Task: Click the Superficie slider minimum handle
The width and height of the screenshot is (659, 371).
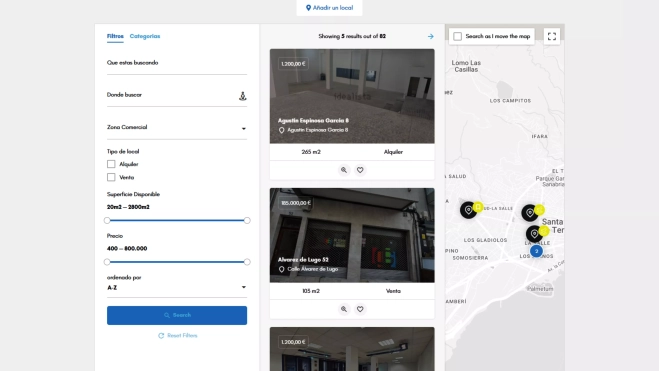Action: [107, 221]
